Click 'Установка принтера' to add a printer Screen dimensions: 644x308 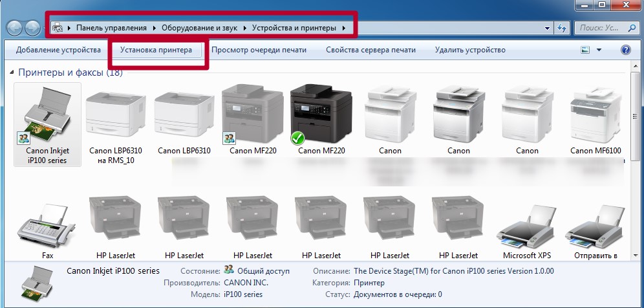click(x=156, y=50)
